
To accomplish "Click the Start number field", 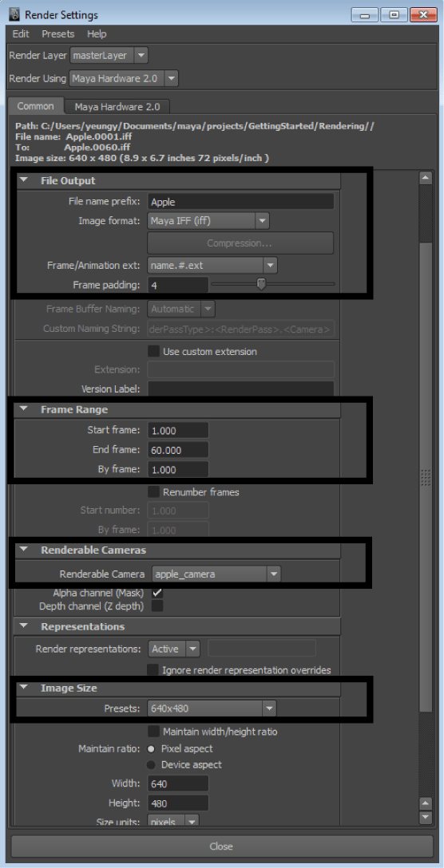I will pyautogui.click(x=178, y=510).
